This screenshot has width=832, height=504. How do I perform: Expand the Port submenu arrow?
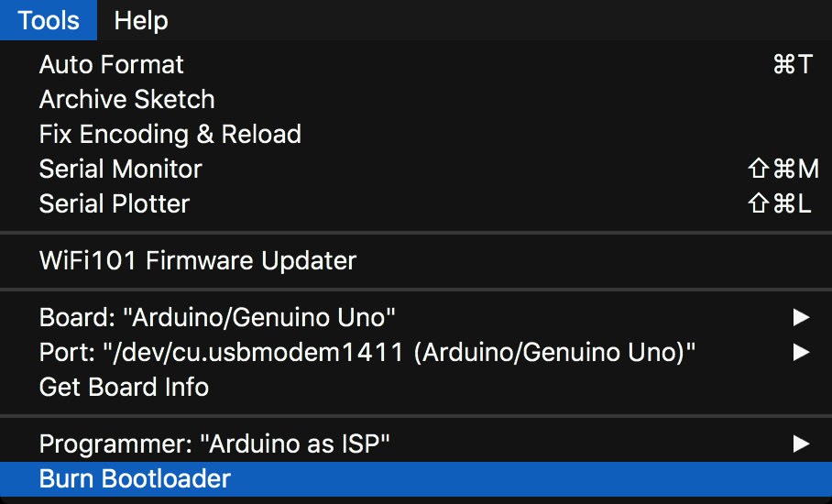pos(801,352)
